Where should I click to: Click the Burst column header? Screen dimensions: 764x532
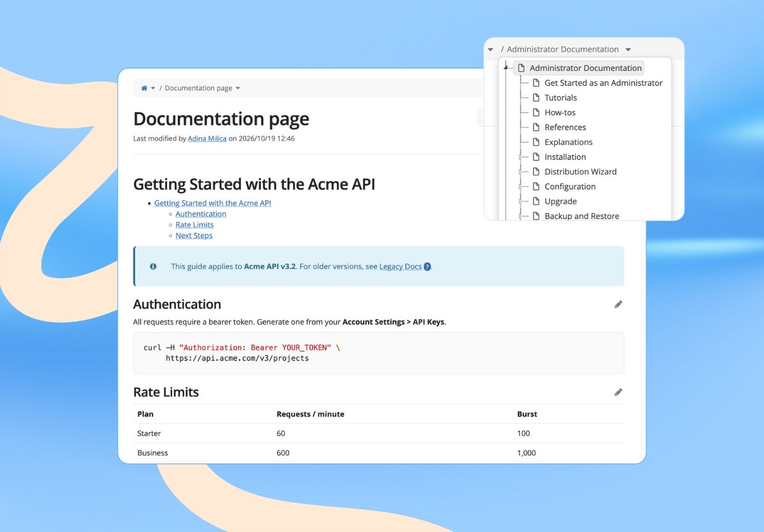[527, 414]
